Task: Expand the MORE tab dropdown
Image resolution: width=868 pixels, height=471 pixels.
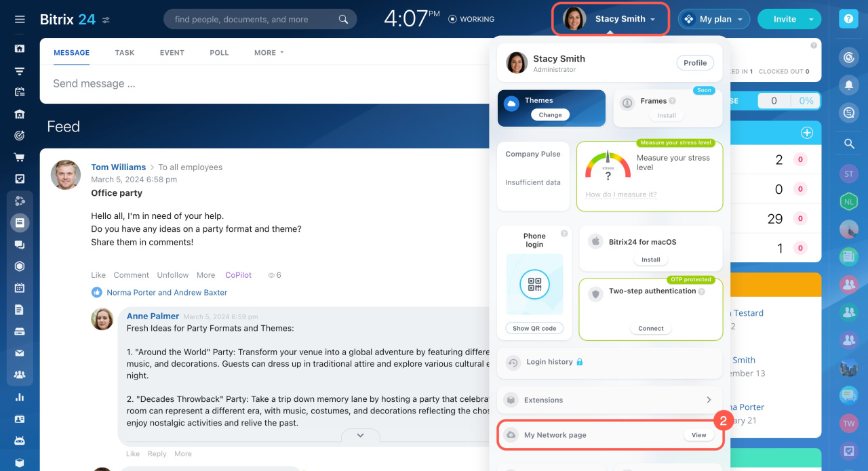Action: click(x=269, y=53)
